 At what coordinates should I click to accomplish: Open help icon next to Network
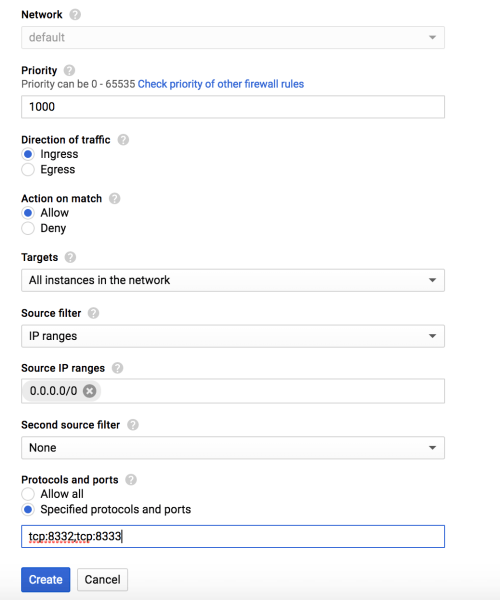click(75, 15)
